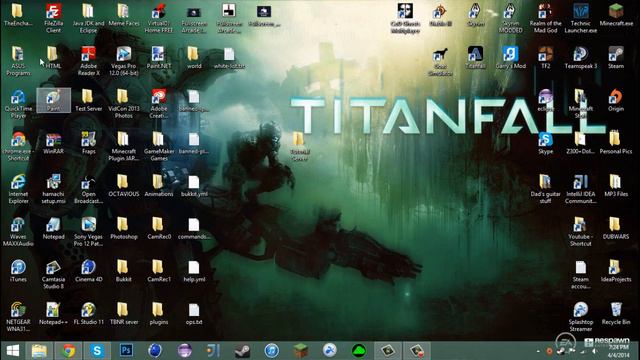640x360 pixels.
Task: Select the GameMaker Games folder
Action: click(159, 147)
